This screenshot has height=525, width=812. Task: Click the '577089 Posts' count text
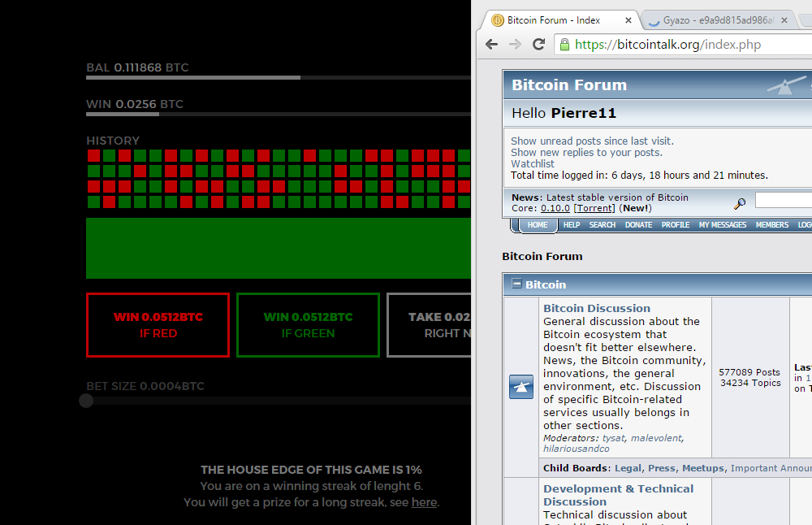(749, 372)
